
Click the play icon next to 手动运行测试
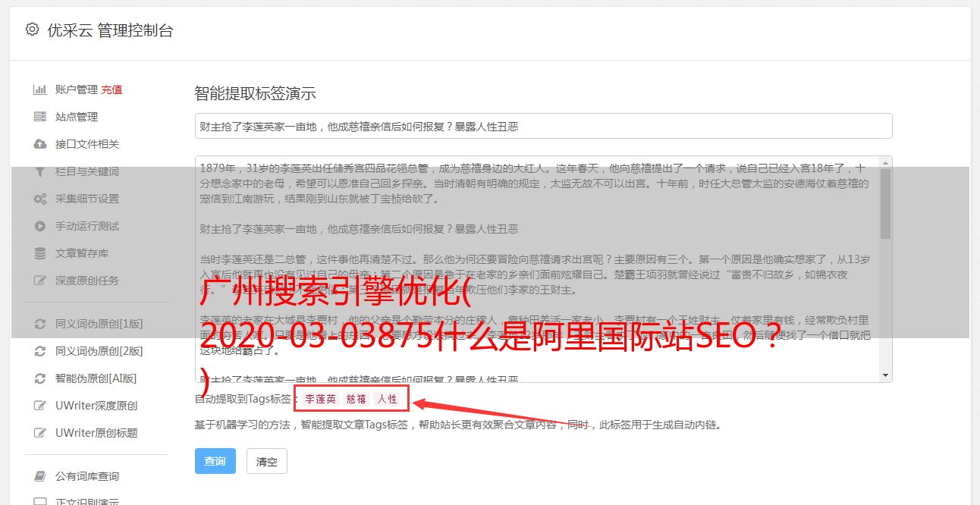point(40,226)
